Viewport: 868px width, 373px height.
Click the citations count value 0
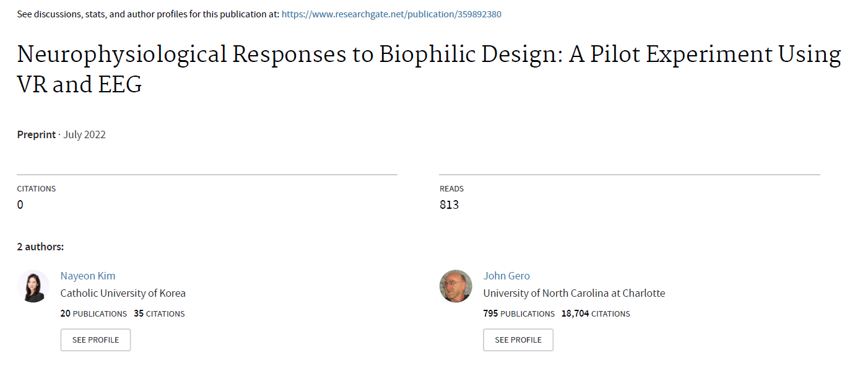pos(20,204)
